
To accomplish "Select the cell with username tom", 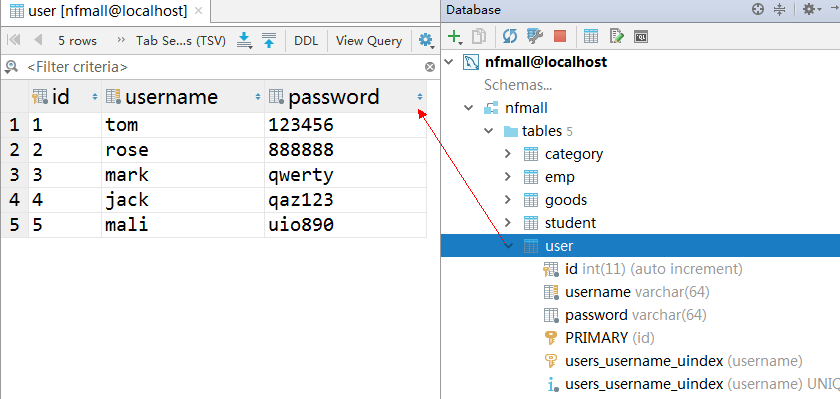I will (183, 125).
